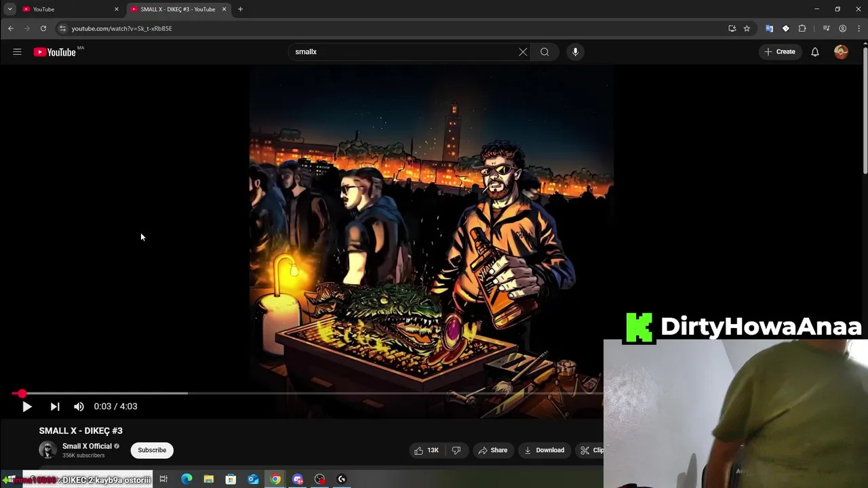The image size is (868, 488).
Task: Switch to Chrome on the taskbar
Action: [x=275, y=479]
